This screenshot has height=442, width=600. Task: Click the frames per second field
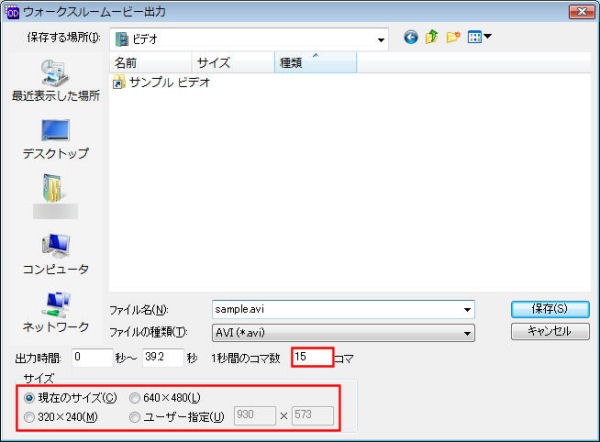[311, 357]
